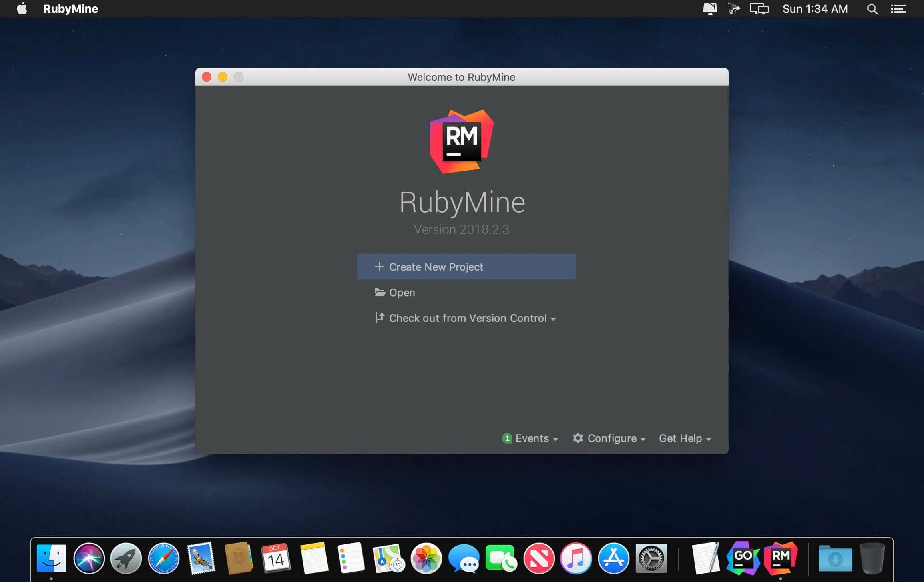Click the RubyMine icon in the dock
924x582 pixels.
pyautogui.click(x=780, y=558)
